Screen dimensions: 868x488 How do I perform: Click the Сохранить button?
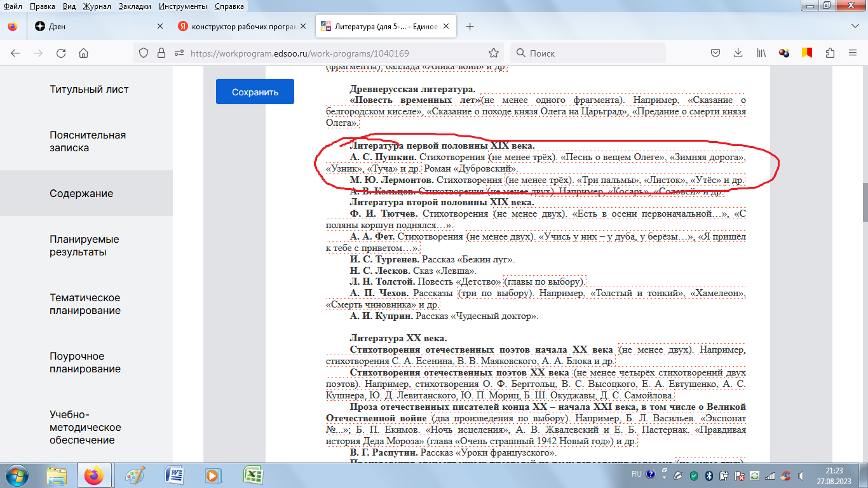255,91
